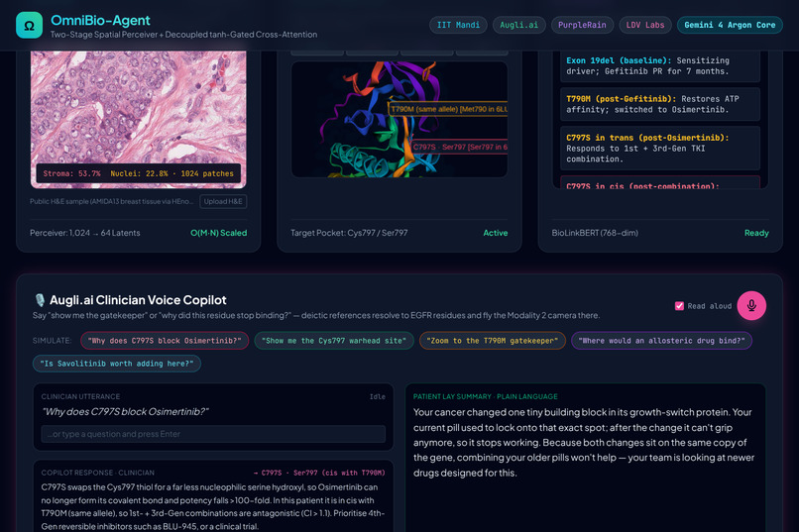Simulate "Show me the Cys797 warhead site"
The width and height of the screenshot is (799, 532).
coord(334,341)
